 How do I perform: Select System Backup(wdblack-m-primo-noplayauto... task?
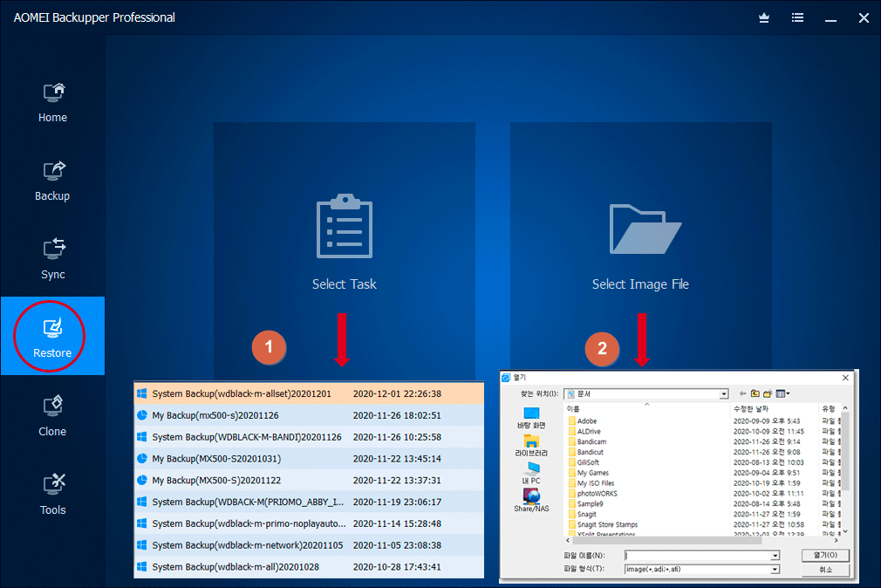coord(309,523)
